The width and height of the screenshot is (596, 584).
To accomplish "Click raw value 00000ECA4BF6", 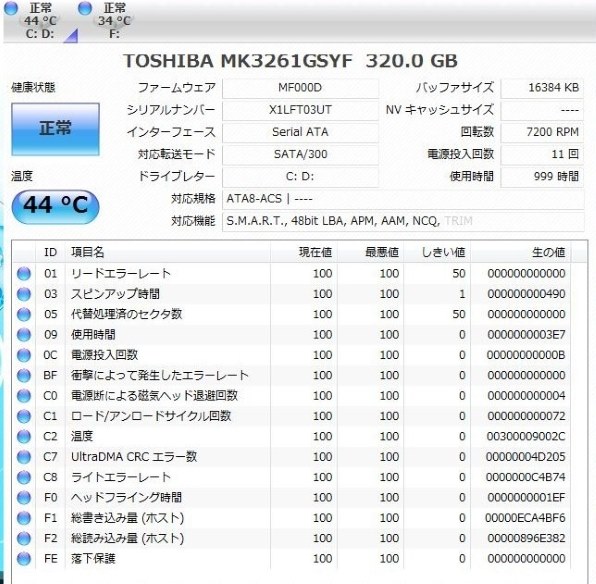I will [525, 518].
